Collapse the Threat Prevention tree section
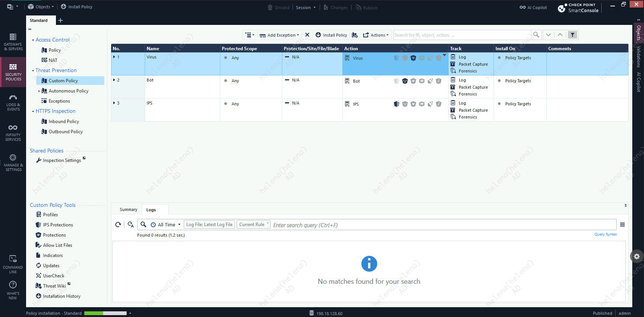The height and width of the screenshot is (317, 644). tap(33, 71)
